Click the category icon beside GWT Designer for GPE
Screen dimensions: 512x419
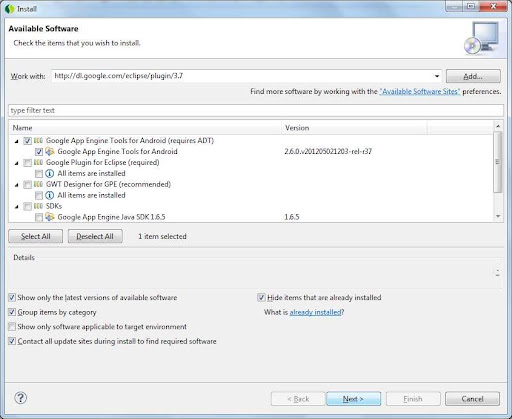coord(38,184)
